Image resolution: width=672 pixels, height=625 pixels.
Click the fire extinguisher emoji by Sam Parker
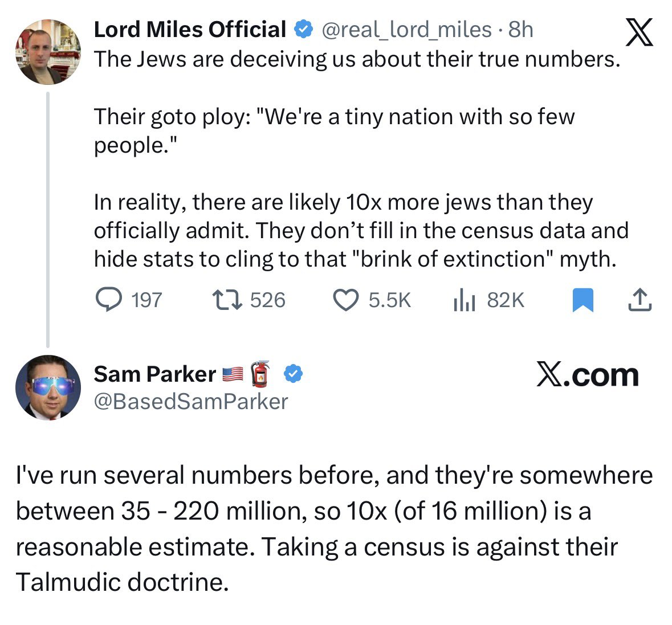click(260, 373)
